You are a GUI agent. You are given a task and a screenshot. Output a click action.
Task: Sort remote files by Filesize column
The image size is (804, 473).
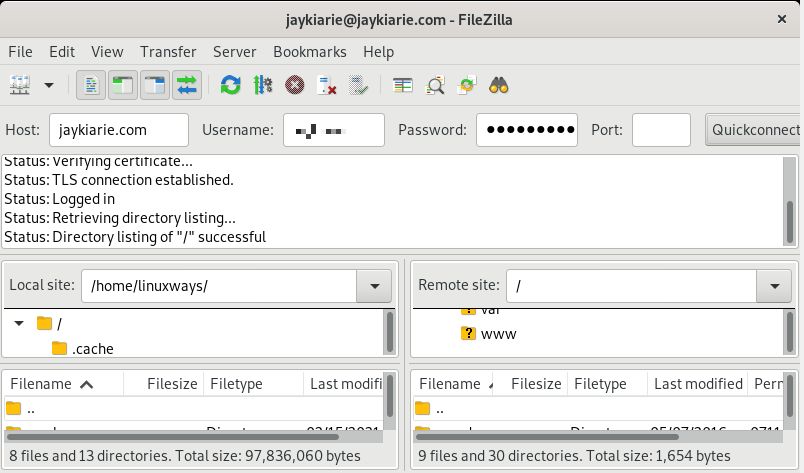click(531, 384)
